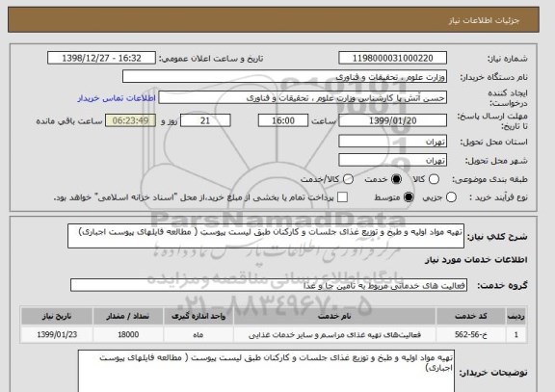555x392 pixels.
Task: Select the خدمت radio button
Action: 396,179
